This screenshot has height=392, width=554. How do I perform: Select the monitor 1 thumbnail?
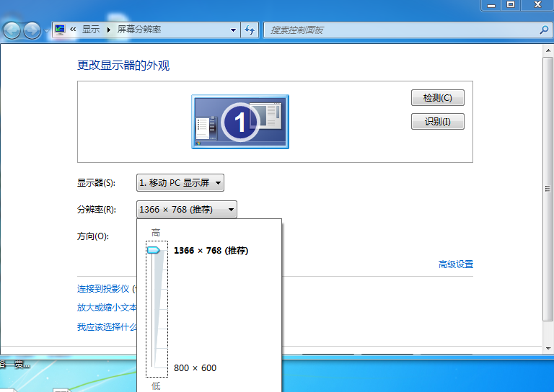click(x=240, y=122)
